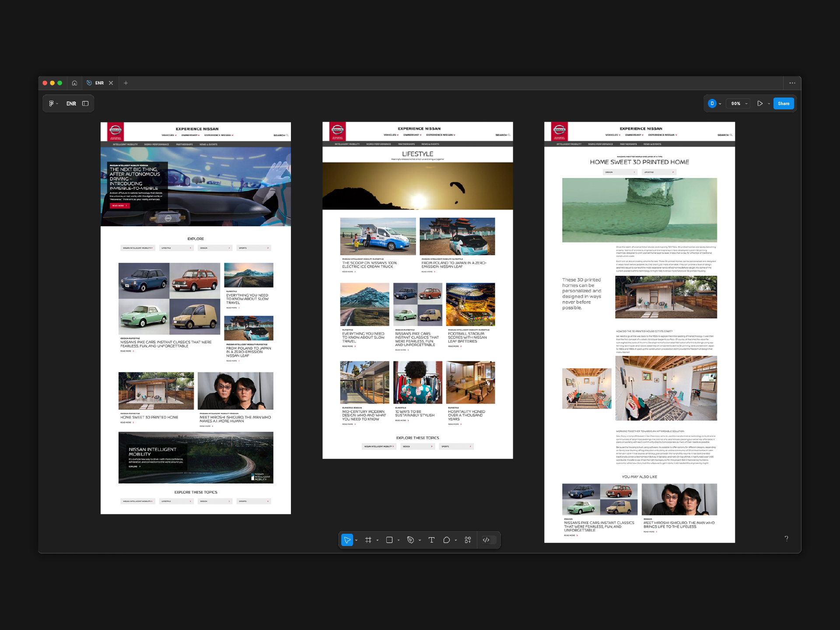Open the help question mark

pyautogui.click(x=786, y=539)
